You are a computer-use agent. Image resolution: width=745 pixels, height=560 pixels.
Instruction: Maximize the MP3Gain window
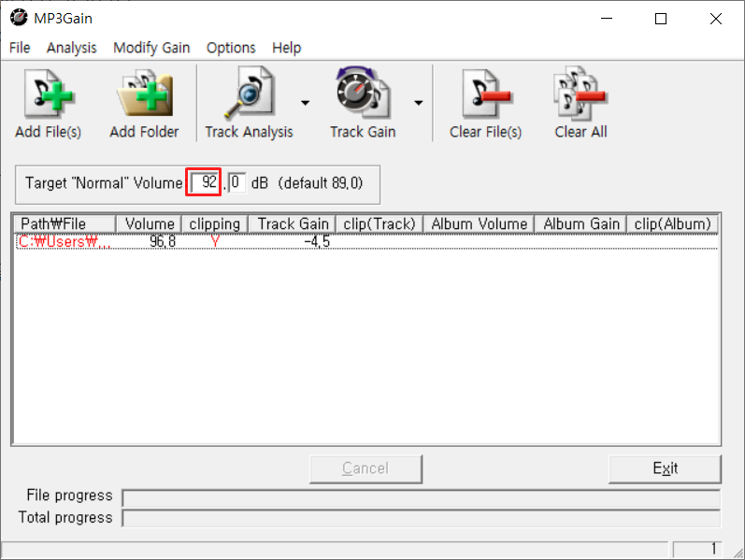[x=661, y=19]
